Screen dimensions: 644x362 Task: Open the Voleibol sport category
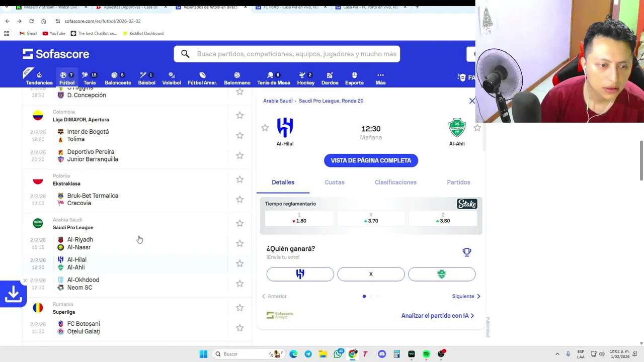(x=172, y=78)
